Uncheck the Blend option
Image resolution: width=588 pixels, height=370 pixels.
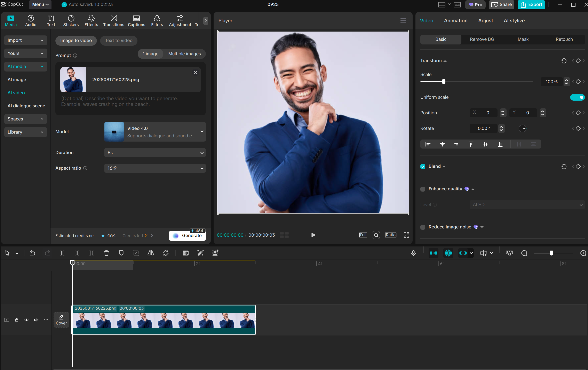(423, 166)
